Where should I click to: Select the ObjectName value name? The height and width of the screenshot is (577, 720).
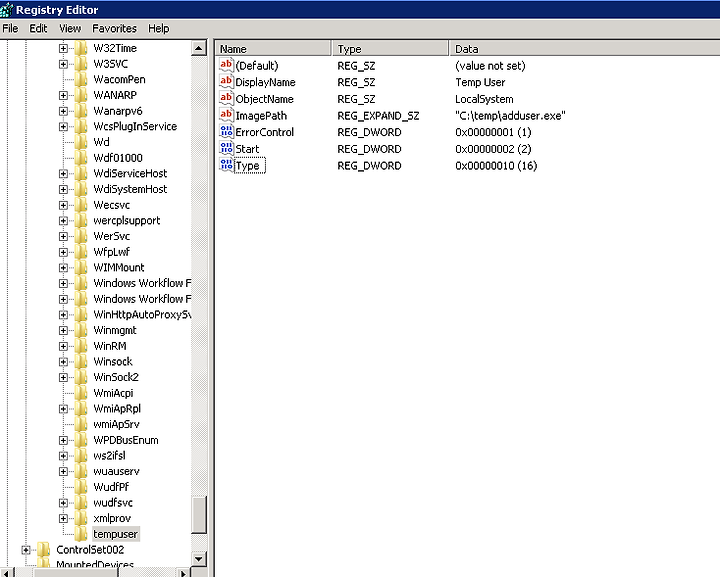[x=264, y=99]
